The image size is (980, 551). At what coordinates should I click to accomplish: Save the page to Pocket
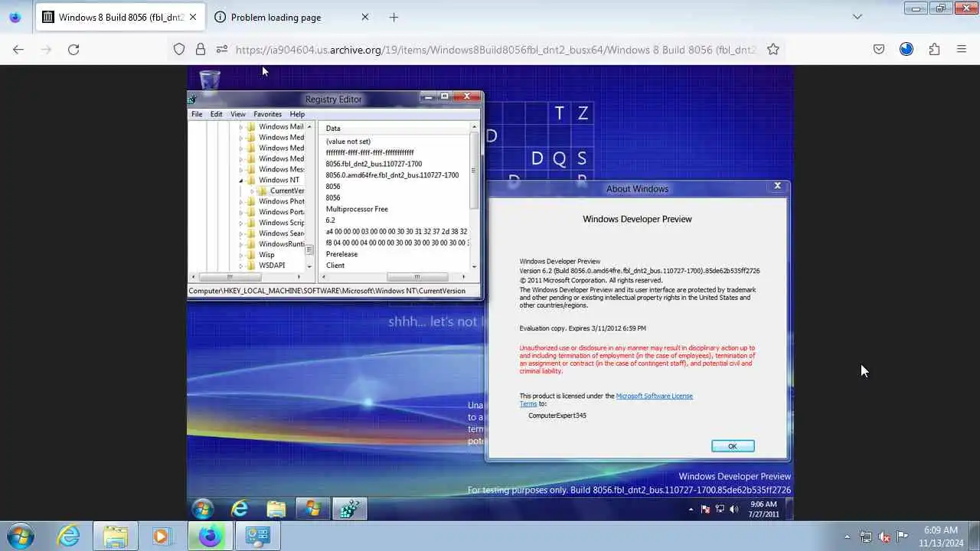(x=879, y=49)
